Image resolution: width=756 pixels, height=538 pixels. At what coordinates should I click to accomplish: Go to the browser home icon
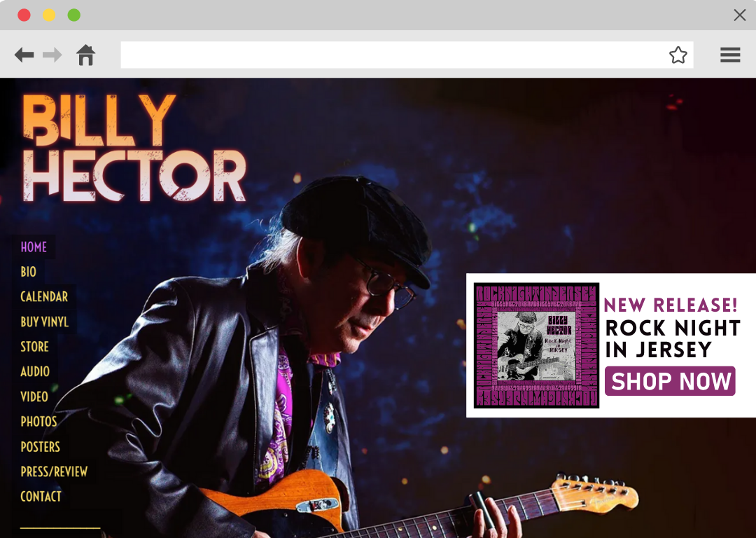[86, 55]
